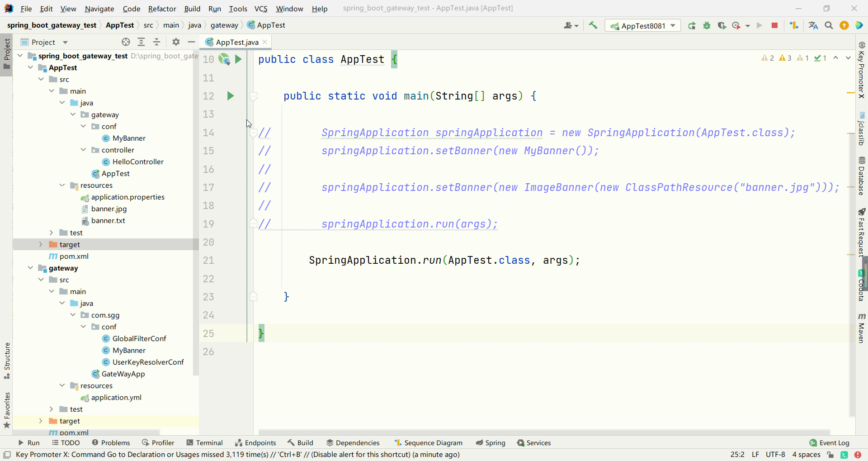This screenshot has height=461, width=868.
Task: Open the Navigate menu
Action: [x=99, y=9]
